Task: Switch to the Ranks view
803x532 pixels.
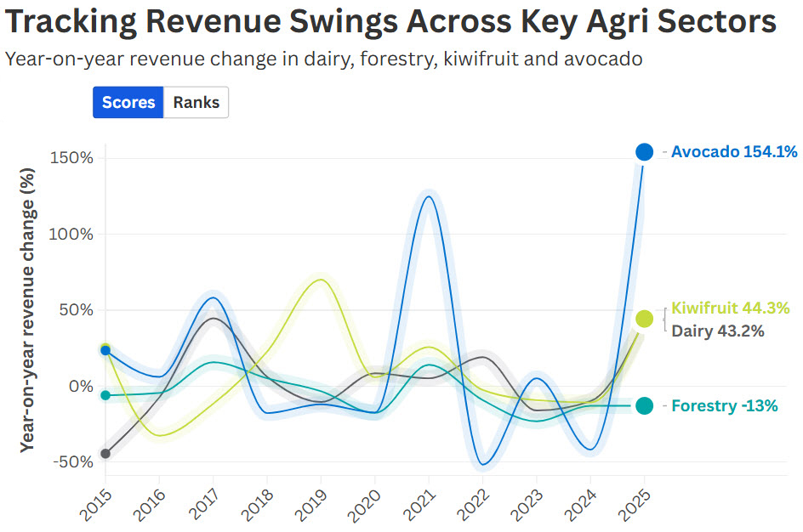Action: click(x=196, y=102)
